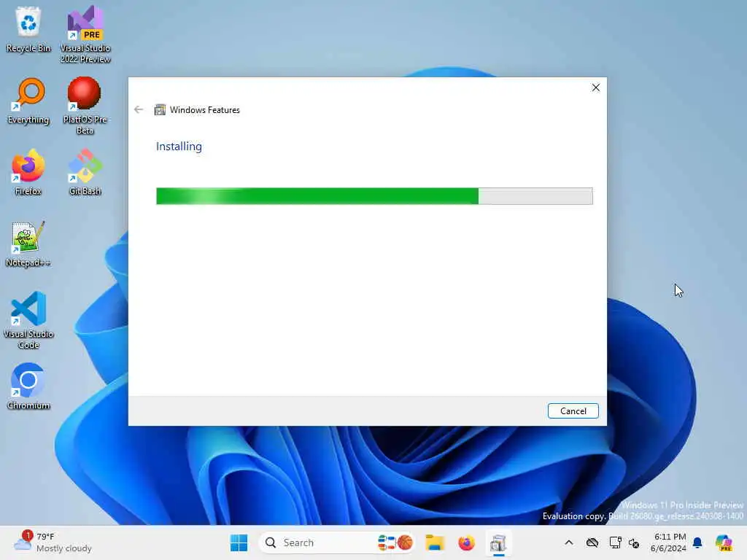
Task: Select the PlatfOS Pre Beta icon
Action: pyautogui.click(x=85, y=106)
